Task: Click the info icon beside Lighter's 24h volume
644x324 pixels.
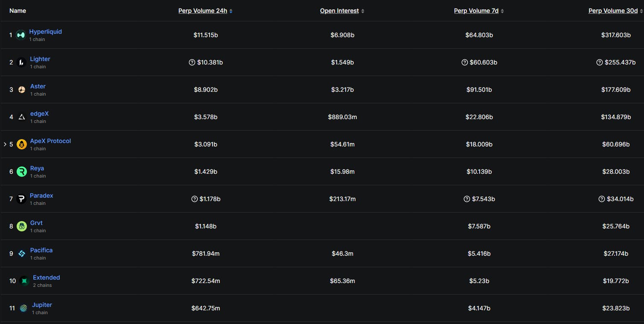Action: (191, 62)
